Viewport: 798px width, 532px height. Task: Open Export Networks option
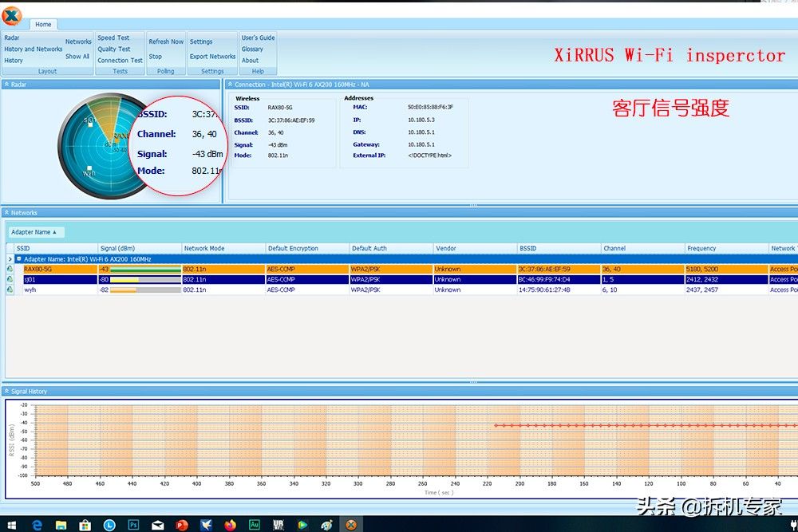tap(212, 57)
